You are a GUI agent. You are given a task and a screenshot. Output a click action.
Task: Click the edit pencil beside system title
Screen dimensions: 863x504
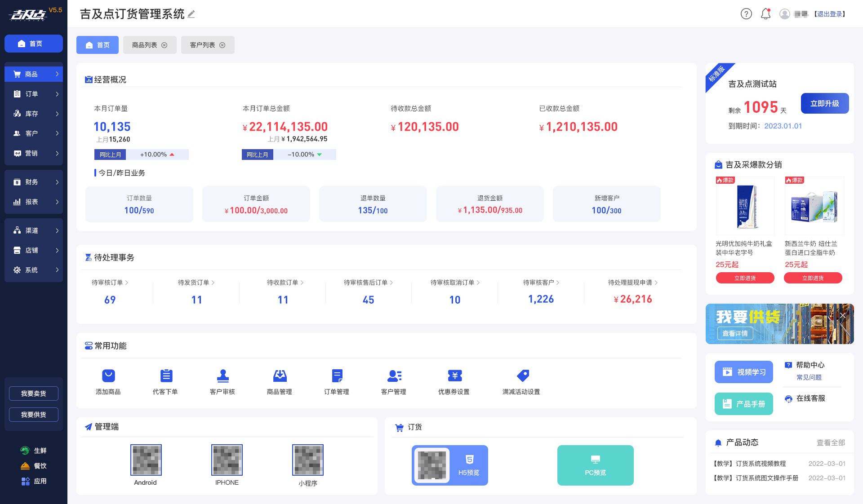pos(191,14)
